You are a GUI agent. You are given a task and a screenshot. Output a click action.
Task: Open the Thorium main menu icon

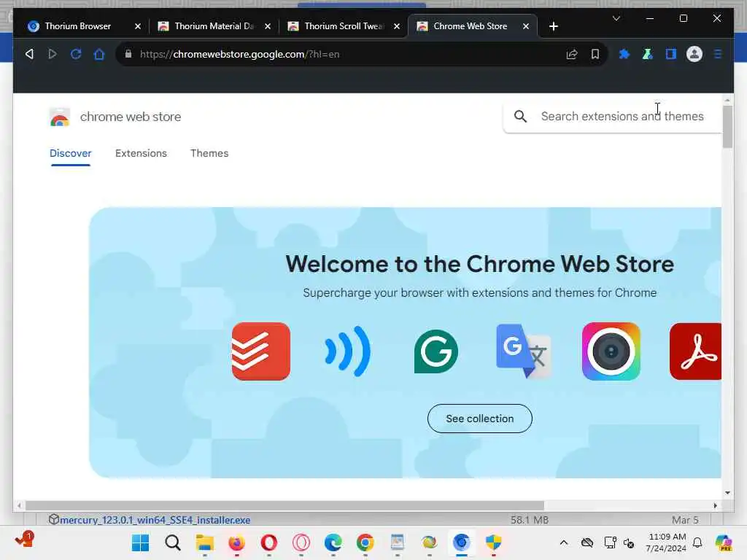pos(718,54)
